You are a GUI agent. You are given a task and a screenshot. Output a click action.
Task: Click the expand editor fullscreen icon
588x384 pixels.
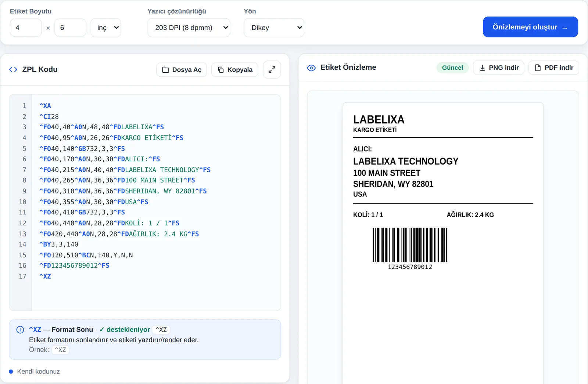point(272,70)
